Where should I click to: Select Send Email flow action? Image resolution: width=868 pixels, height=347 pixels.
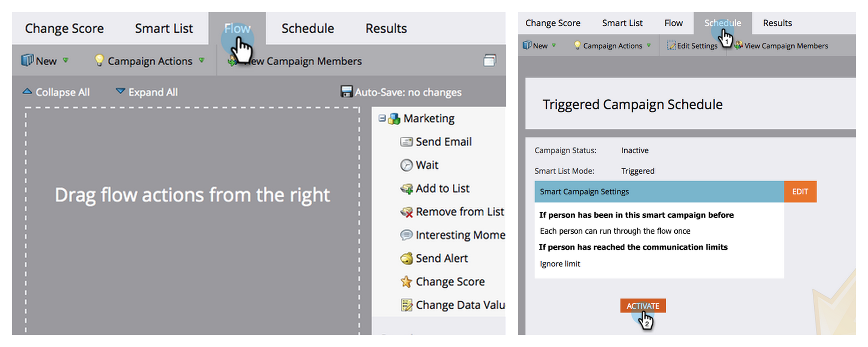[436, 142]
